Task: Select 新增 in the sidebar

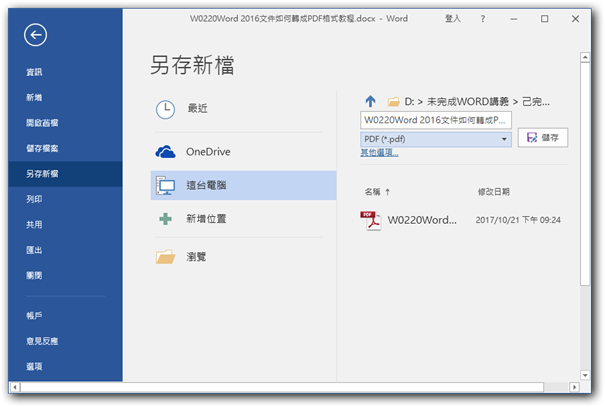Action: click(x=34, y=98)
